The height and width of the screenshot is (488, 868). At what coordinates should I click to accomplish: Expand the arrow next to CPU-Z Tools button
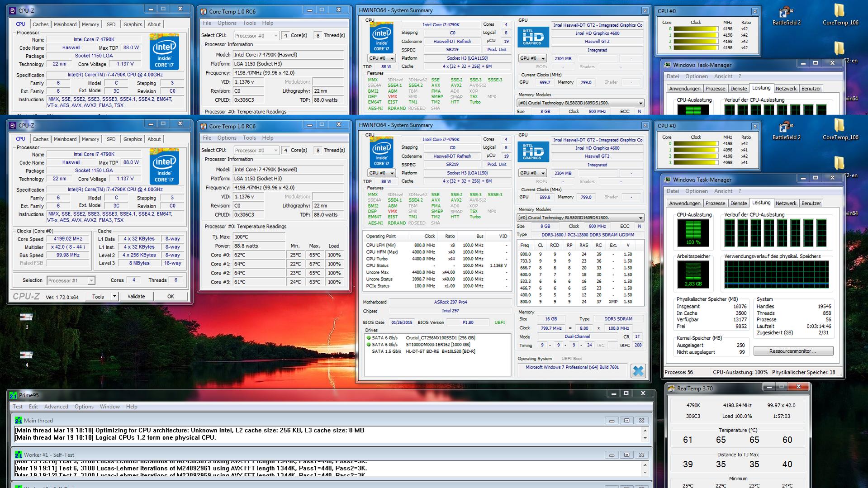114,296
